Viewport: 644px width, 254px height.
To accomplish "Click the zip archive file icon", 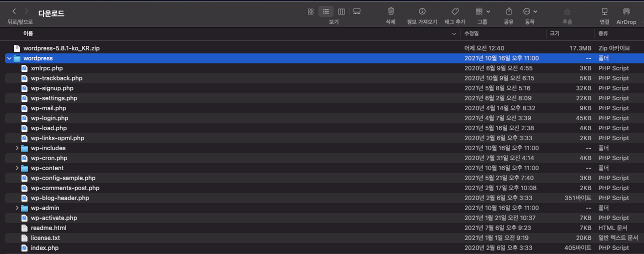I will tap(17, 48).
